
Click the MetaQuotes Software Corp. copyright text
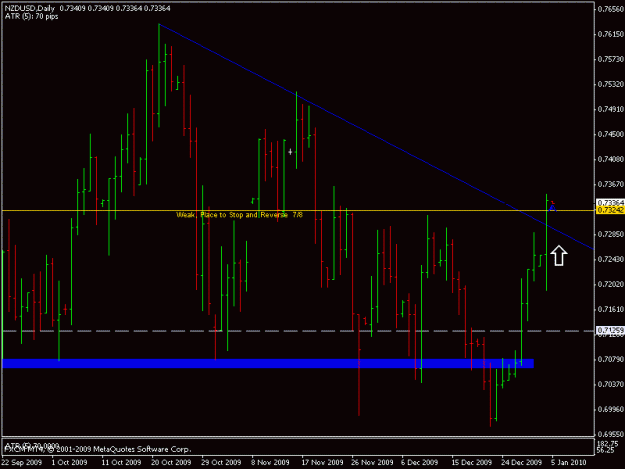click(x=97, y=449)
